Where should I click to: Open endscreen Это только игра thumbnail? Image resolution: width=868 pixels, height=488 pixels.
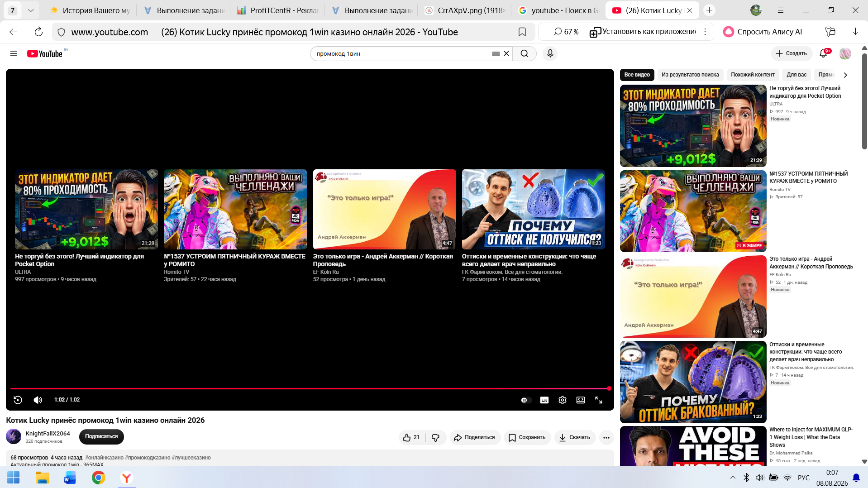pyautogui.click(x=385, y=209)
